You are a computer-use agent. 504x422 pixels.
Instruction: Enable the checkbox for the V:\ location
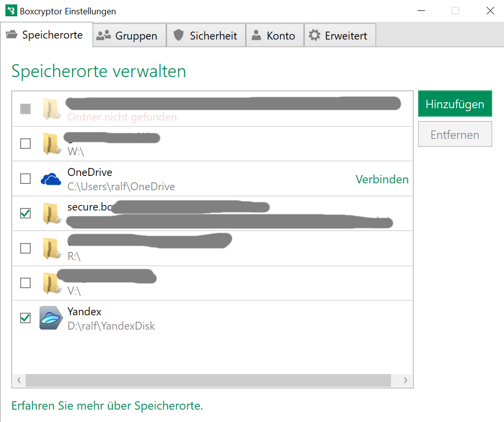[x=25, y=283]
